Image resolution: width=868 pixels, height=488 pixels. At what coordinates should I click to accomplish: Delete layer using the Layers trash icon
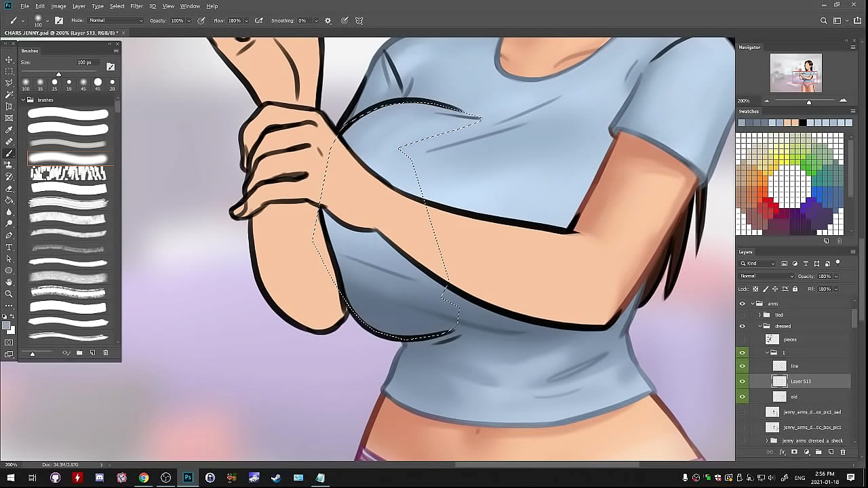843,452
